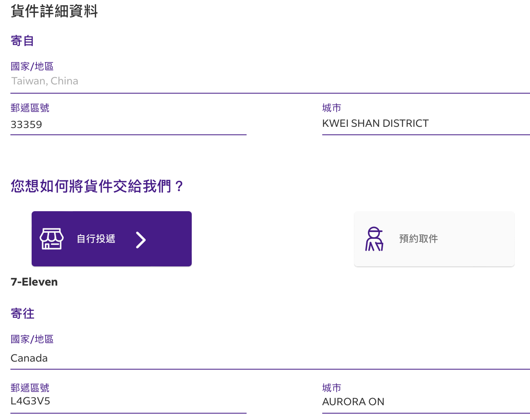Viewport: 530px width, 420px height.
Task: Choose the 預約取件 pickup option
Action: (x=434, y=239)
